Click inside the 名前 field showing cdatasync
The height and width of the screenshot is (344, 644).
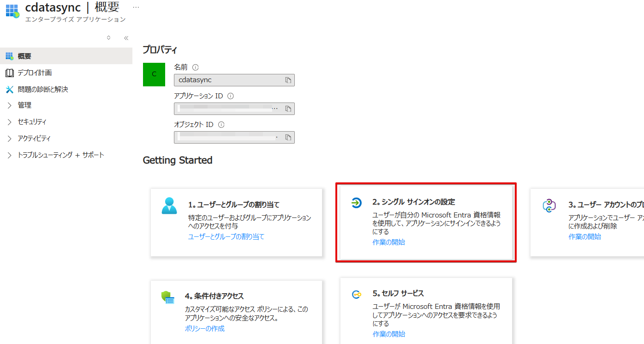234,80
